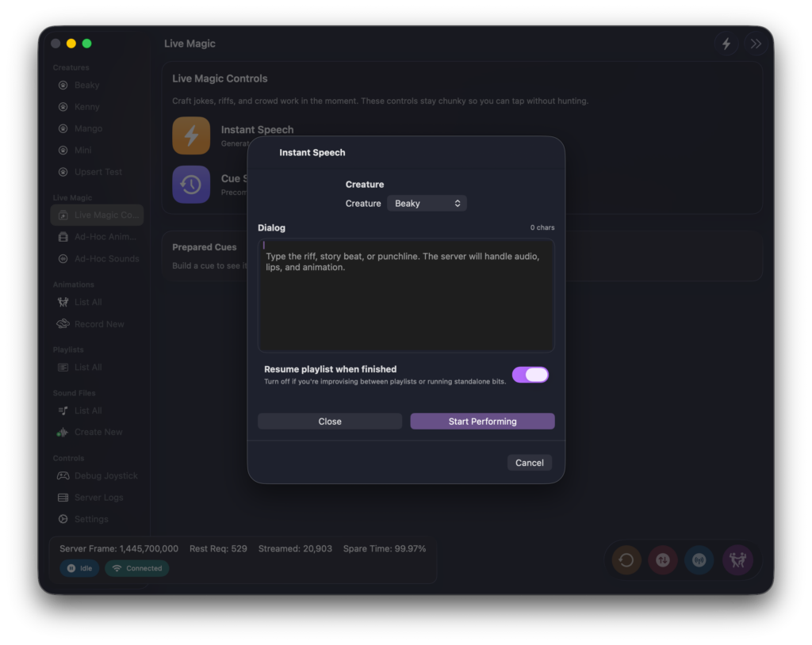Toggle the Idle status pill
The image size is (812, 645).
click(x=79, y=568)
